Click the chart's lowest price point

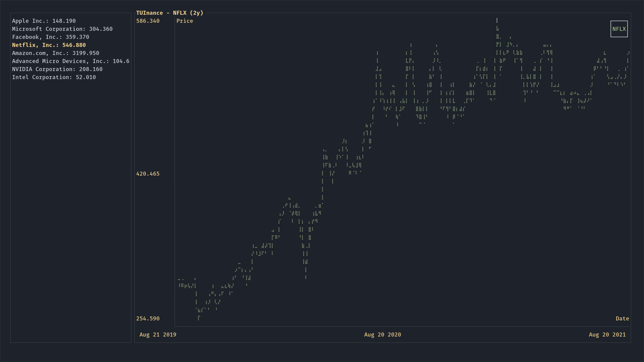199,318
